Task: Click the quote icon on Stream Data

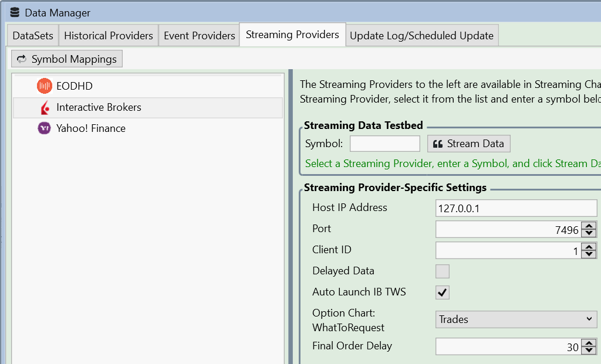Action: pos(437,144)
